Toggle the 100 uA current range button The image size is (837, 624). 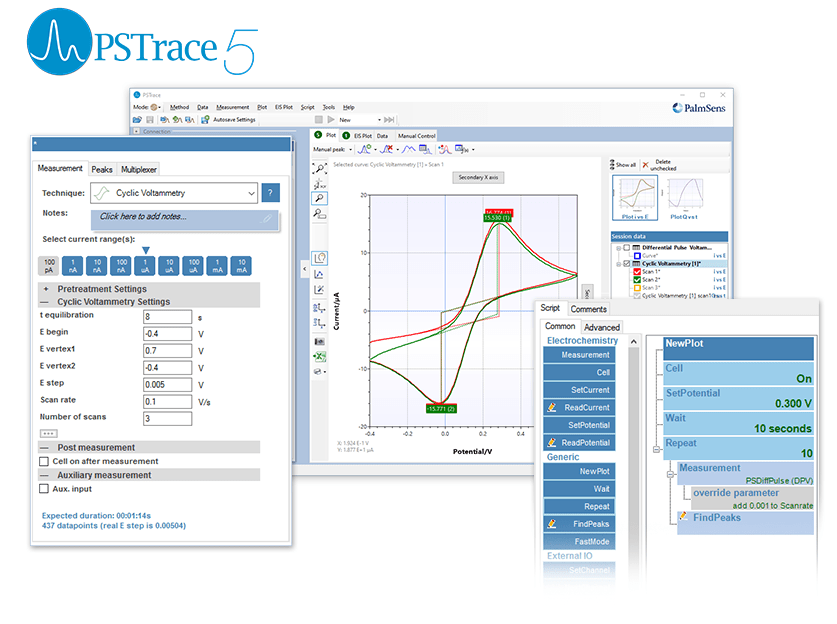(194, 266)
